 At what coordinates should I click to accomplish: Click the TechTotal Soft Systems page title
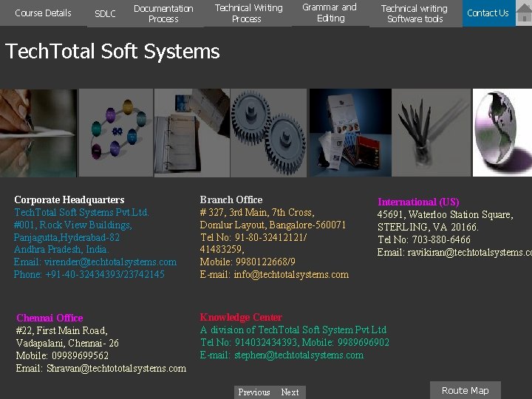pyautogui.click(x=112, y=51)
